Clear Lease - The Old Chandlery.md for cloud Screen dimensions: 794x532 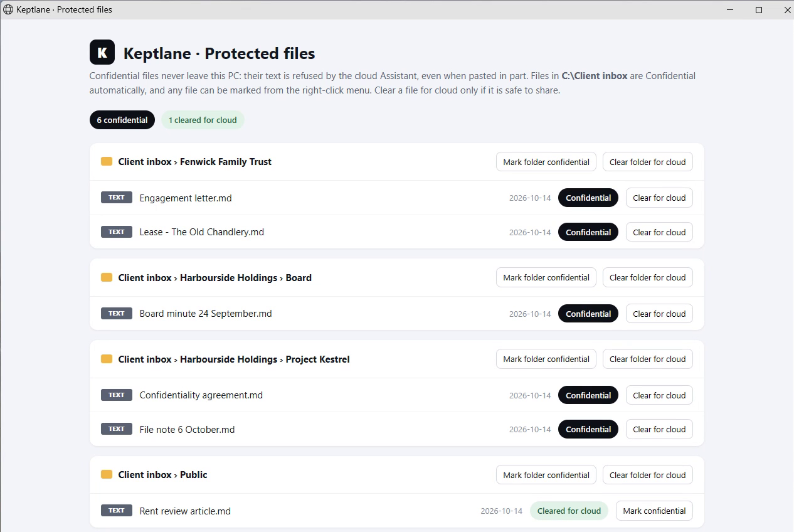(659, 232)
